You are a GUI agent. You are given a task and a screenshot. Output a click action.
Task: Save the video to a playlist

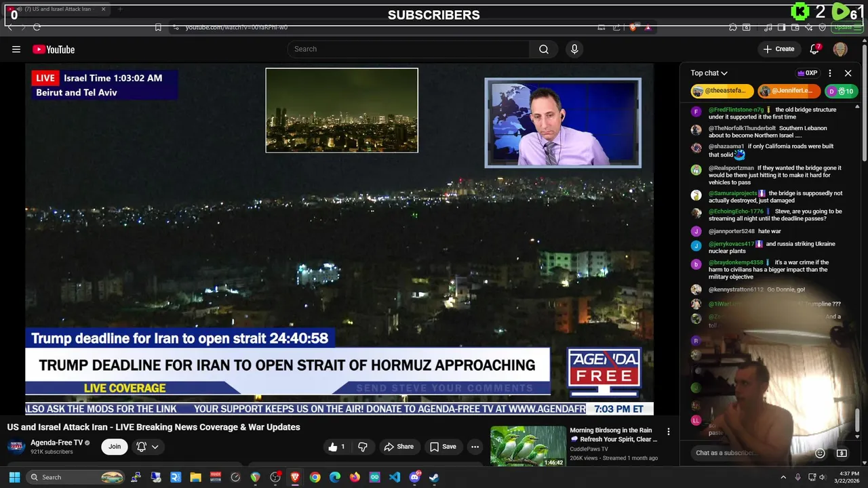pyautogui.click(x=443, y=447)
